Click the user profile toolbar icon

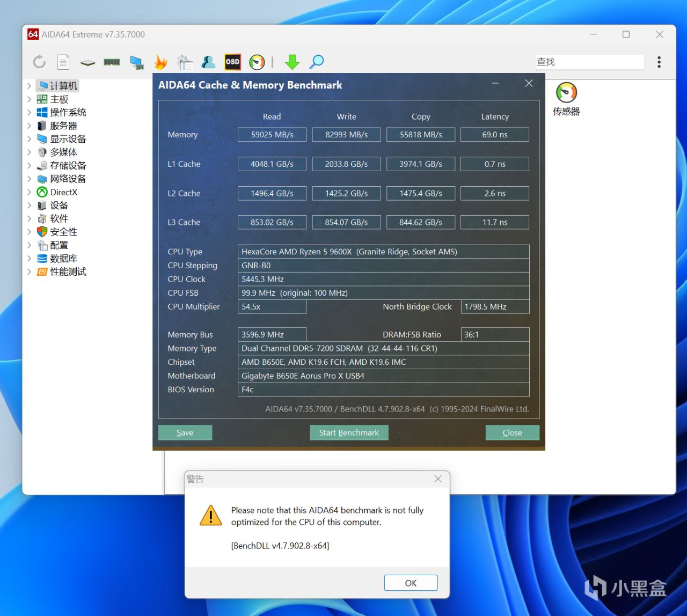[x=208, y=62]
